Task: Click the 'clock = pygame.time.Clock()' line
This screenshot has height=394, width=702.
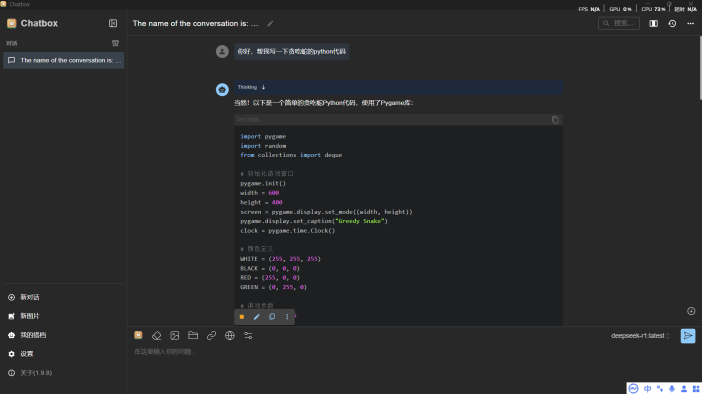Action: click(287, 231)
